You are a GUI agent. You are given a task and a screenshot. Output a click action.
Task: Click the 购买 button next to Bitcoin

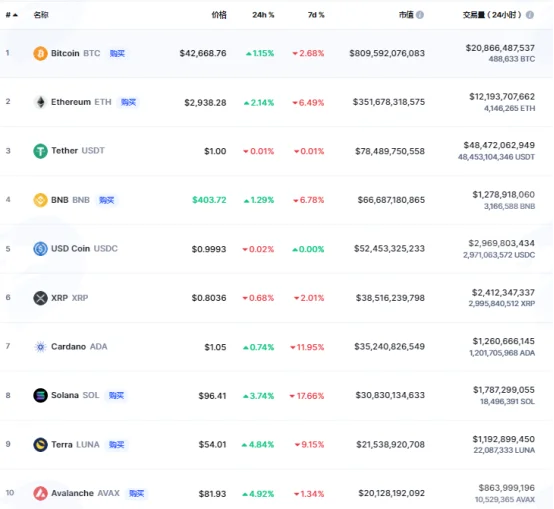117,53
